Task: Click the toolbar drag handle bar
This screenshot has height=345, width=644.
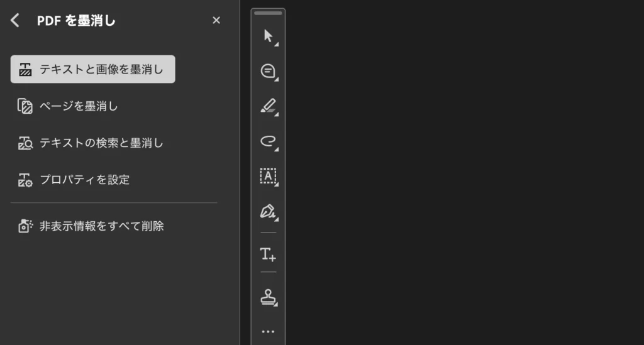Action: click(x=268, y=13)
